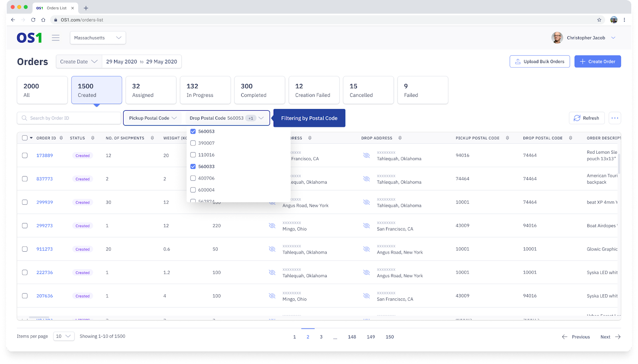Expand the Pickup Postal Code filter
The height and width of the screenshot is (364, 638).
(153, 118)
